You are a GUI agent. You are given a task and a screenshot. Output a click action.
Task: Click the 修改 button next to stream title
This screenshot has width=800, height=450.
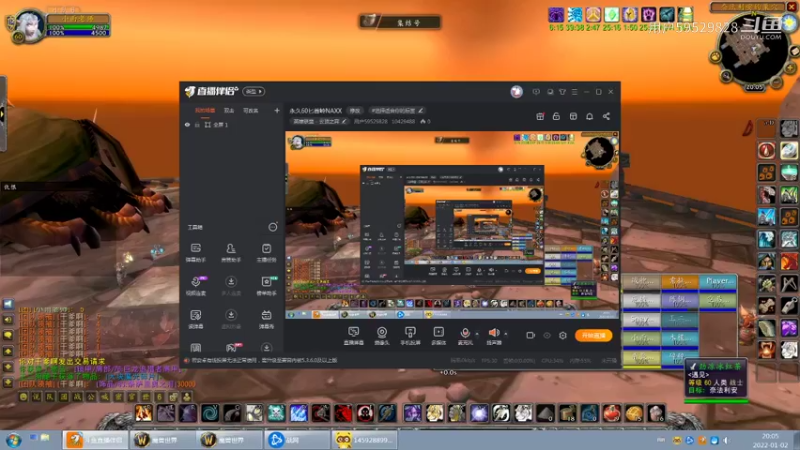[x=355, y=111]
